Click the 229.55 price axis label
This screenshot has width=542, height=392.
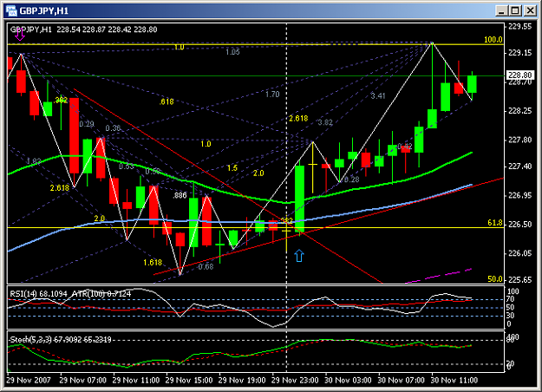[519, 27]
